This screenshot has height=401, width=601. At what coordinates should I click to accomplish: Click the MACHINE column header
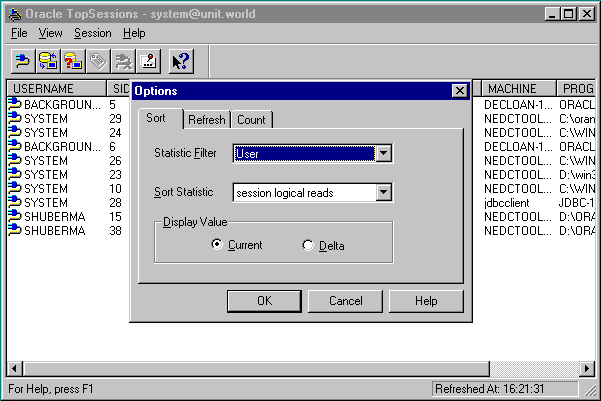pos(519,89)
